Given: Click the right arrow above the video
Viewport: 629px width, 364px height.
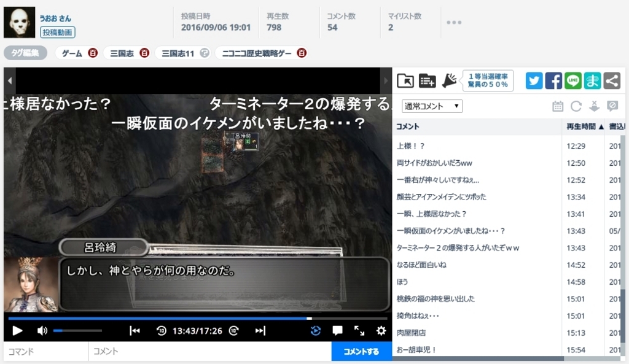Looking at the screenshot, I should [x=386, y=80].
